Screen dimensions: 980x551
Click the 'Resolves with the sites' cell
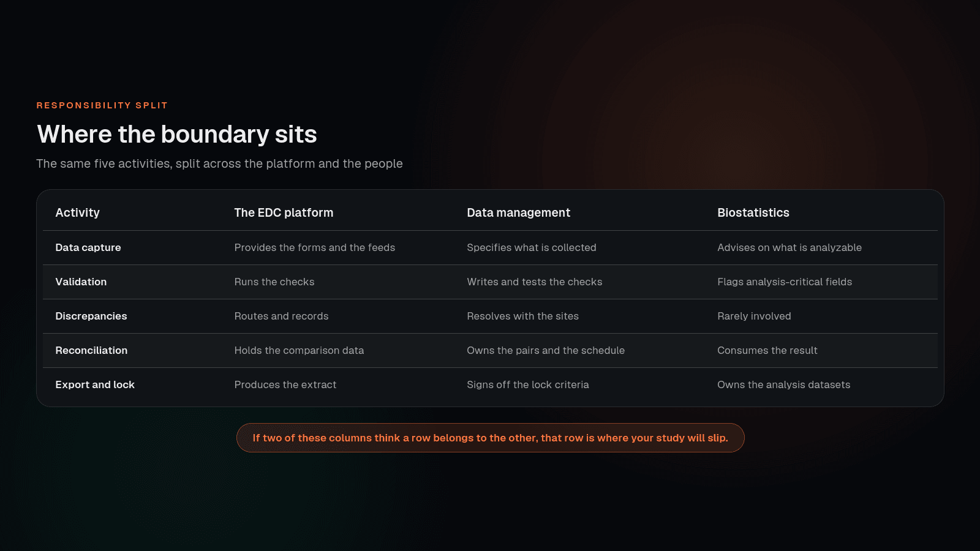click(x=522, y=316)
